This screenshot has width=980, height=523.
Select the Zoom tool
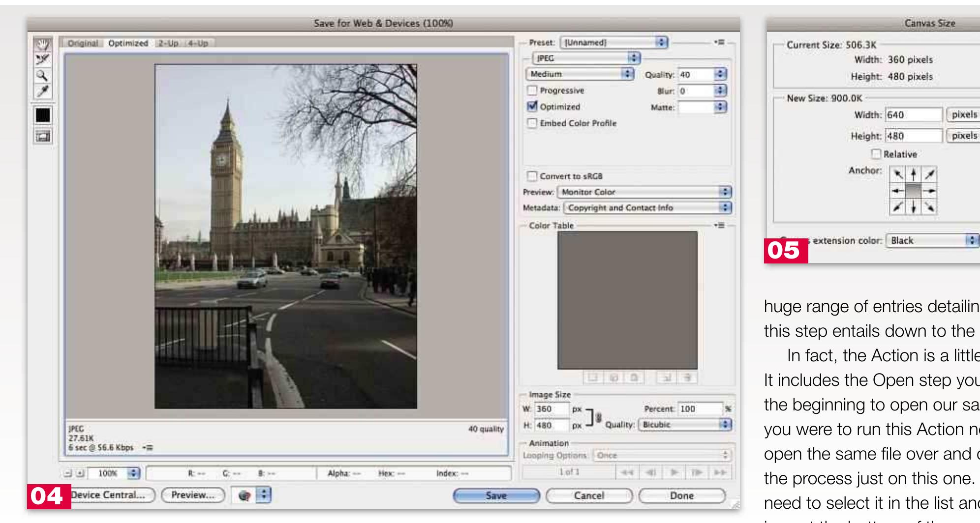[43, 75]
